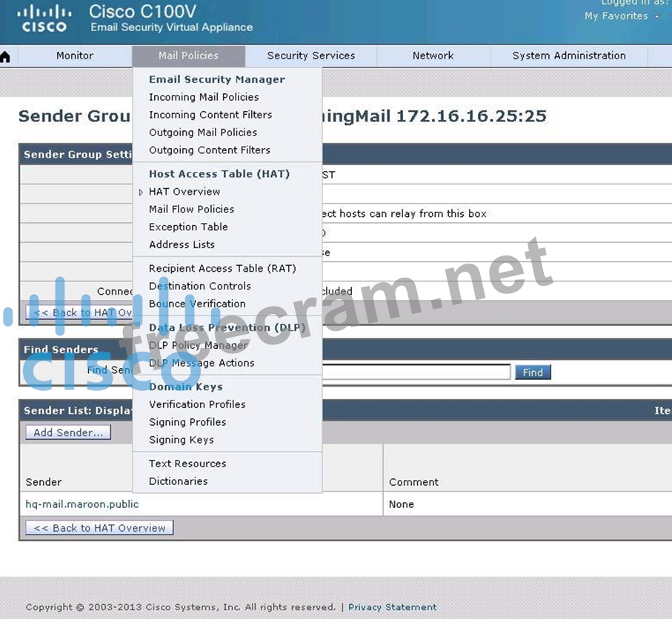The width and height of the screenshot is (672, 619).
Task: Select DLP Policy Manager
Action: click(199, 346)
